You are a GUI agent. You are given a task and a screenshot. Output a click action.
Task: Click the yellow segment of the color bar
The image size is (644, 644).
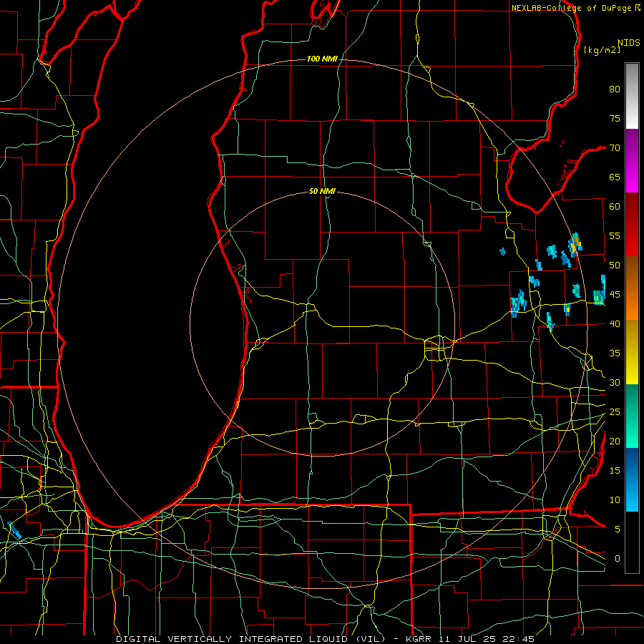pos(632,352)
